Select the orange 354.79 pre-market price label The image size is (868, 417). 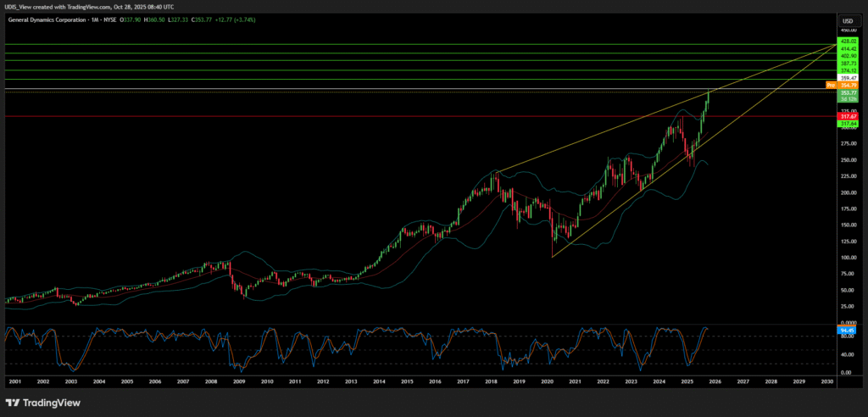coord(849,86)
